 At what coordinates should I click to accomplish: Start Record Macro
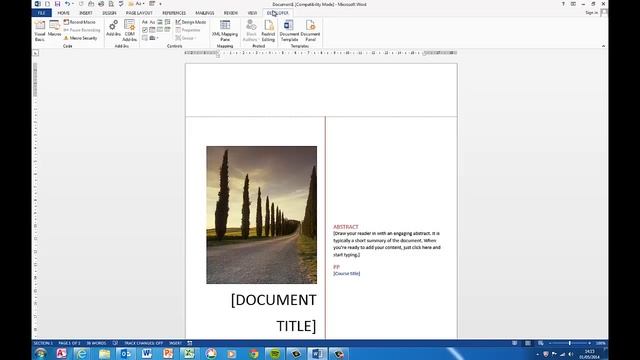[80, 22]
